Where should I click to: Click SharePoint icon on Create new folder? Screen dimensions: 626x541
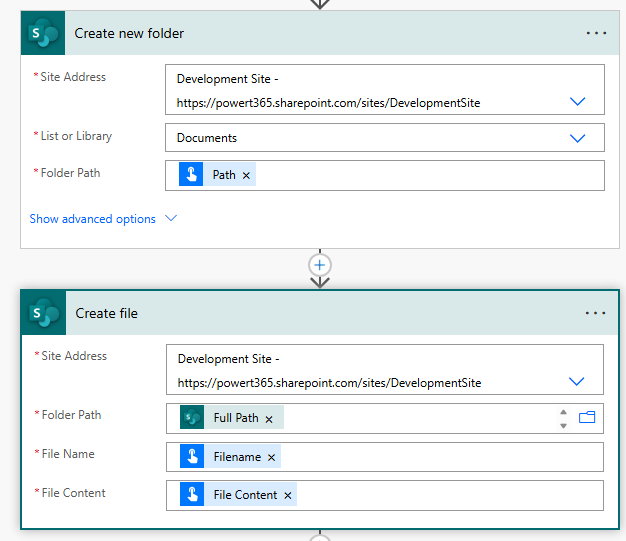pyautogui.click(x=43, y=33)
